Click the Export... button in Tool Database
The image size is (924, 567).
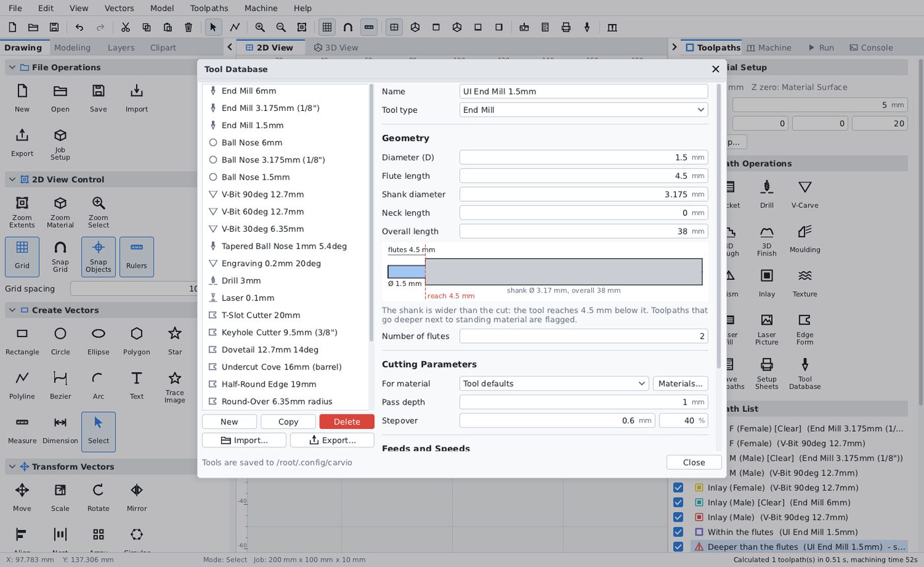pos(332,440)
